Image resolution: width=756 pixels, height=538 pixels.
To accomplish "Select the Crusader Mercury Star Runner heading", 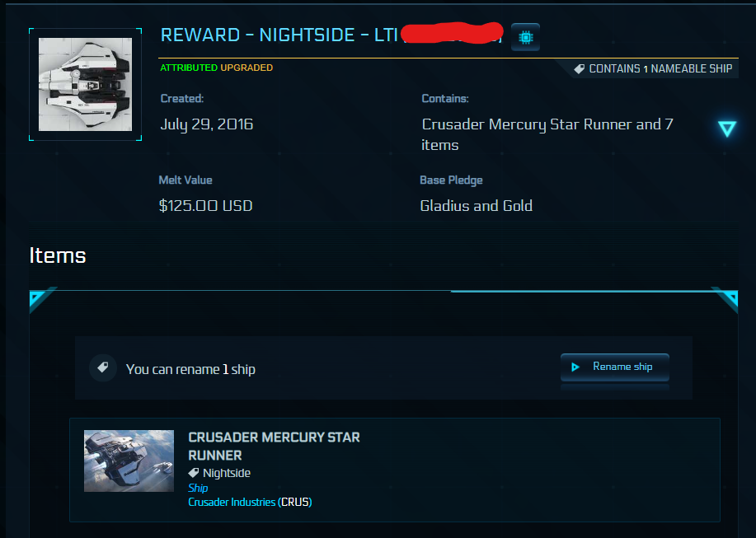I will click(x=274, y=446).
